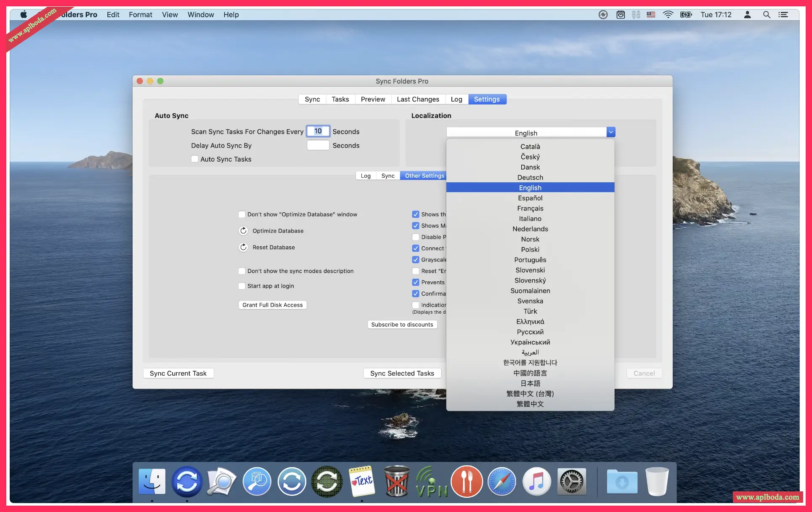Select Français in the language list
The image size is (812, 512).
(530, 208)
